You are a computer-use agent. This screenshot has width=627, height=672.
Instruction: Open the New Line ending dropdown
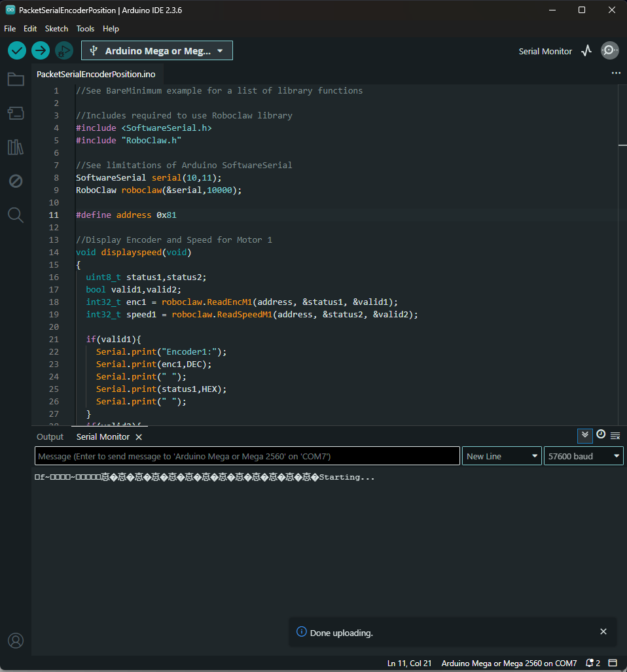(502, 456)
